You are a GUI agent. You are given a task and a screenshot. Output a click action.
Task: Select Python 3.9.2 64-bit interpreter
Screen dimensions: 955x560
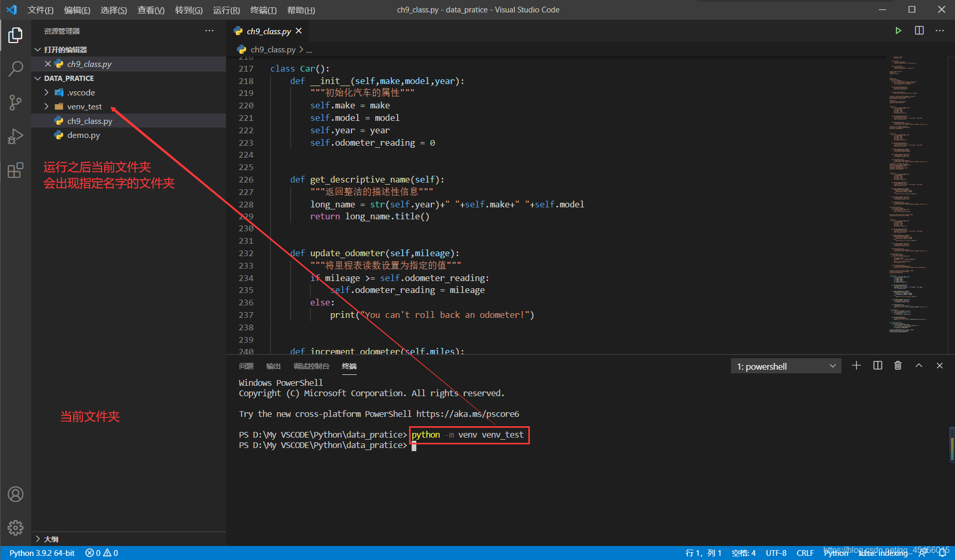[x=42, y=553]
